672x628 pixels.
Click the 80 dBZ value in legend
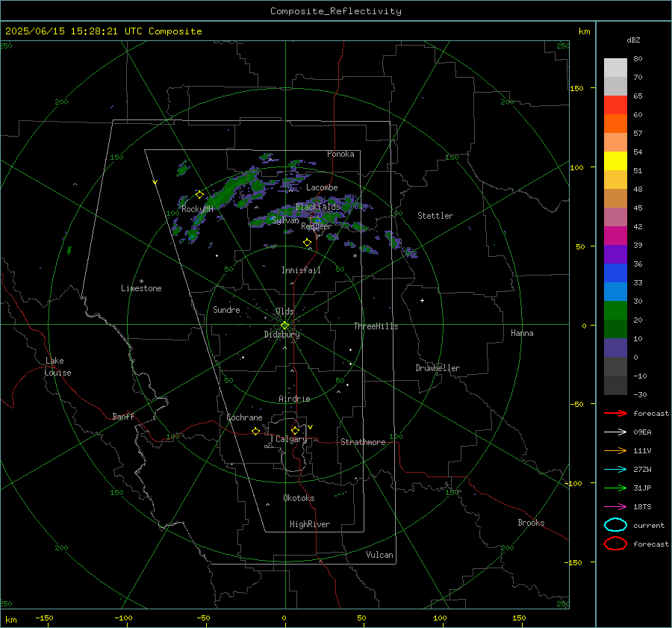click(x=638, y=59)
